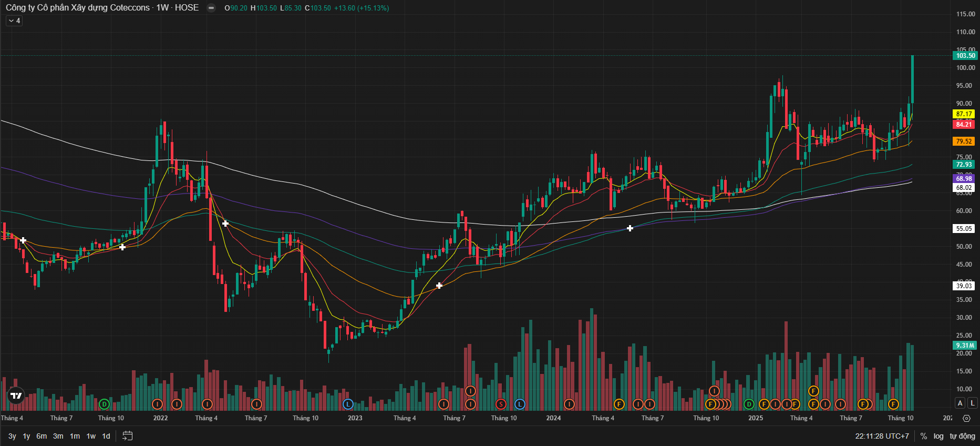Open the single I marker before Tháng 7 2023

point(444,404)
